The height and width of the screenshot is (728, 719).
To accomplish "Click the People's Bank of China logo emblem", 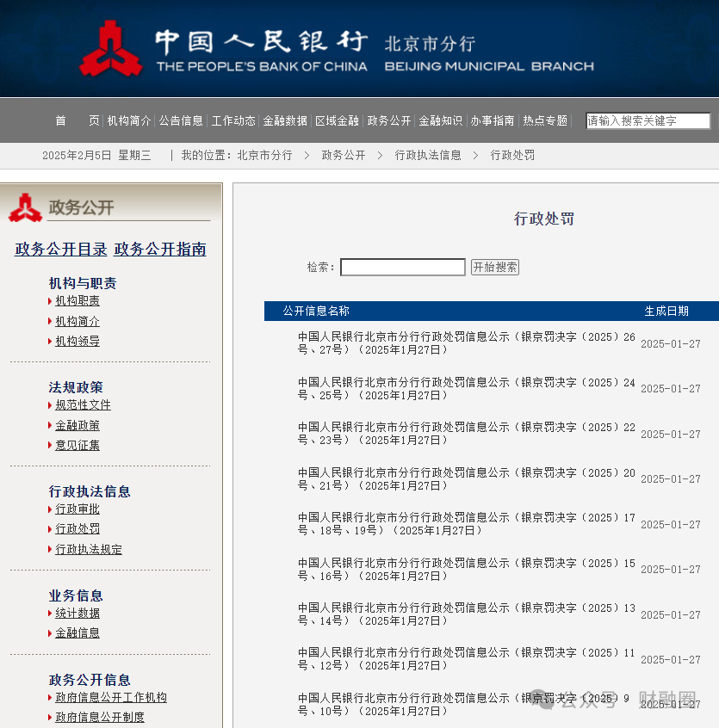I will 110,48.
